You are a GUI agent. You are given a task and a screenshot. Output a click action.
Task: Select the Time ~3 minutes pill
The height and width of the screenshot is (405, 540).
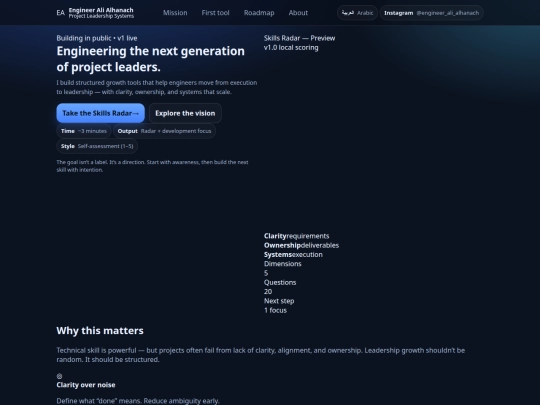84,131
